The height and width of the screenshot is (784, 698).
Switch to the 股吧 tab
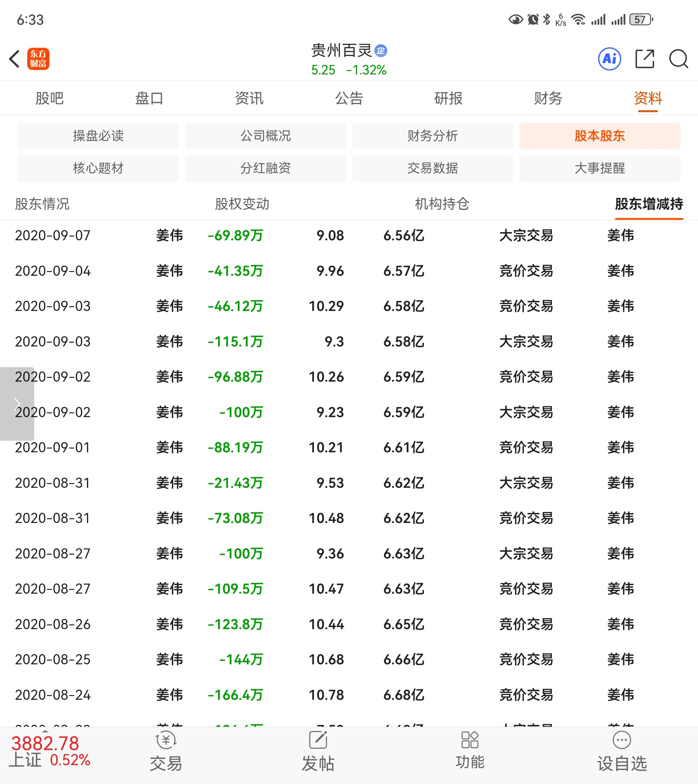[49, 98]
